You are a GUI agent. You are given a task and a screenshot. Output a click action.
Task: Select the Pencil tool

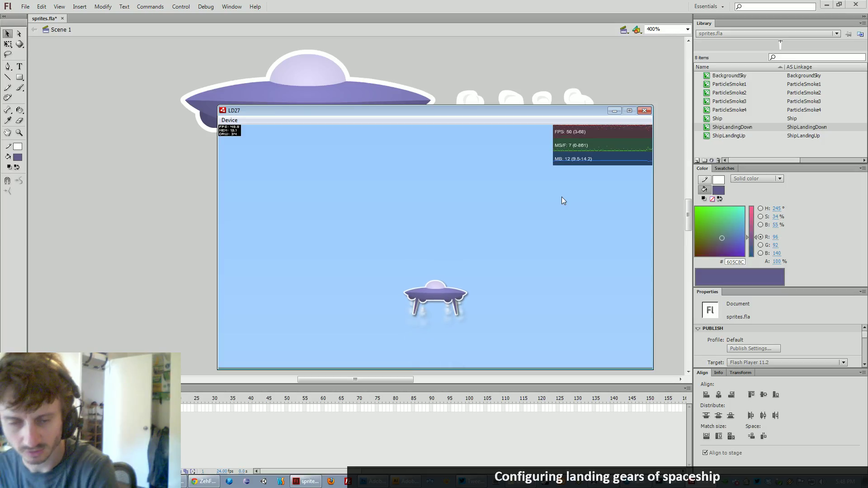pos(8,88)
